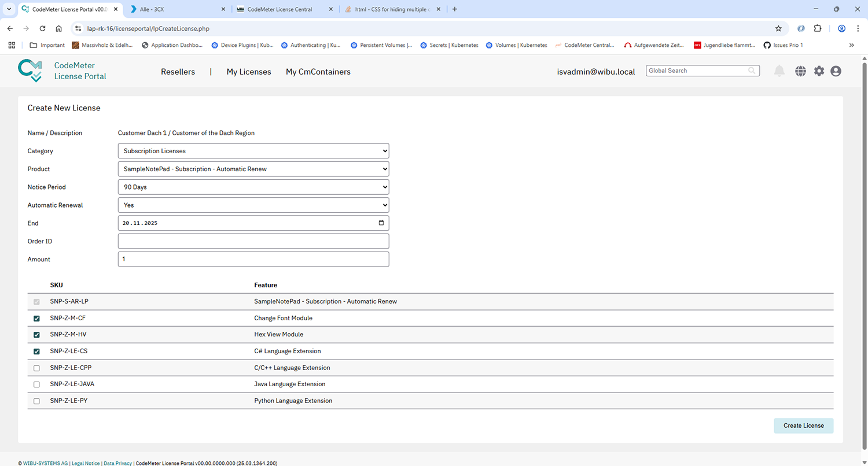Close the CodeMeter License Central tab
The image size is (868, 466).
tap(331, 9)
